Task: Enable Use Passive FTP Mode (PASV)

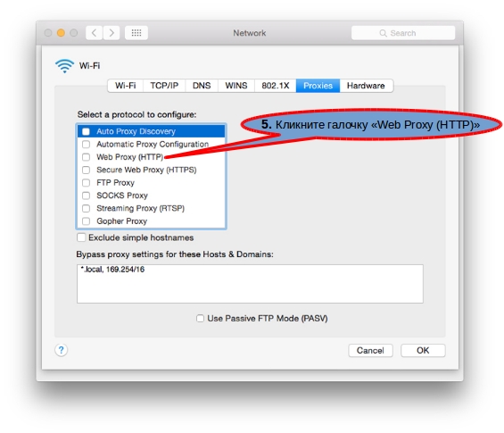Action: (x=200, y=319)
